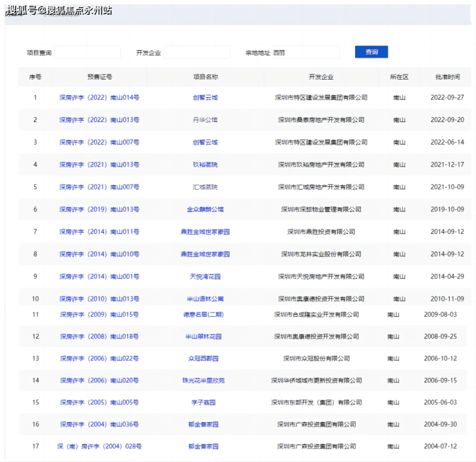Open permit 深房许字（2022）南山007号
This screenshot has width=476, height=462.
pyautogui.click(x=99, y=143)
